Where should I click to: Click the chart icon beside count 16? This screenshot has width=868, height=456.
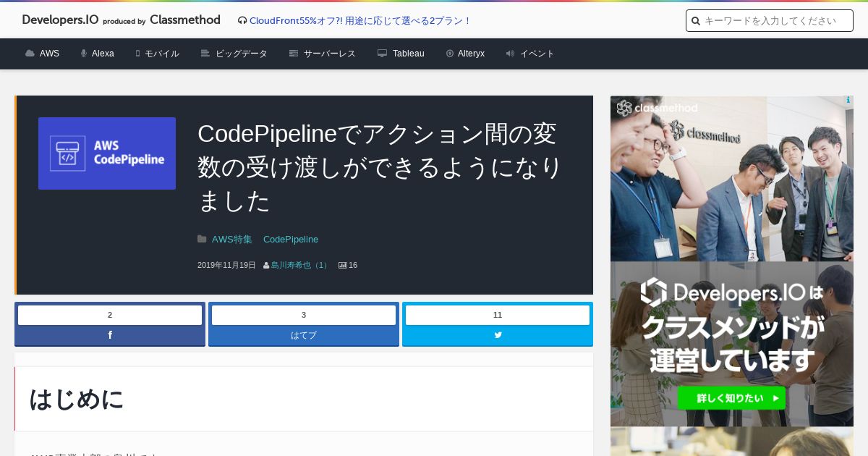tap(343, 266)
